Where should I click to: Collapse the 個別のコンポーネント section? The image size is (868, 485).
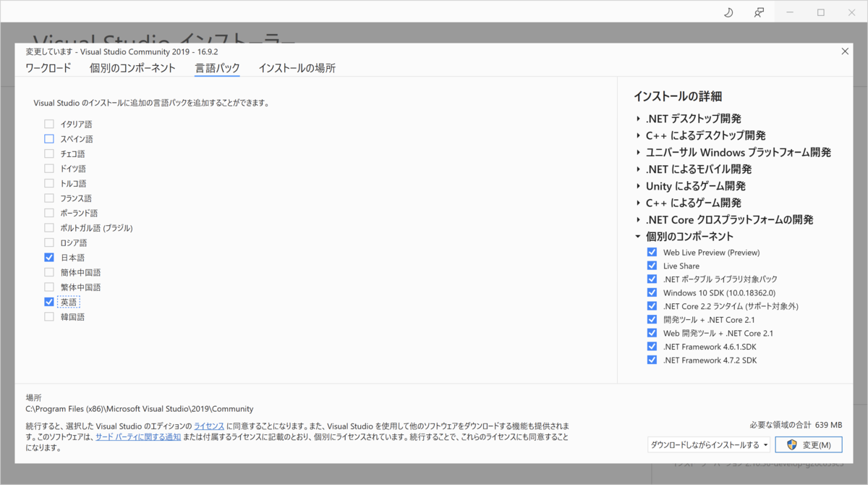pos(636,235)
